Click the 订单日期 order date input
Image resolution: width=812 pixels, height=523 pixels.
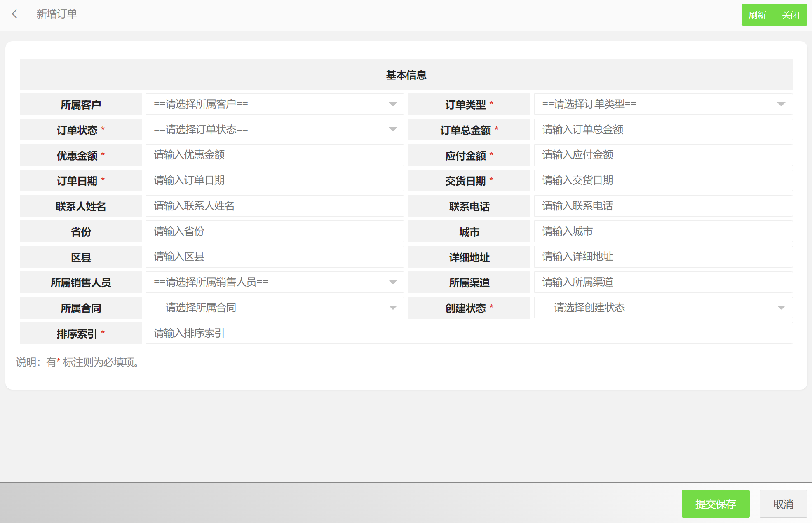[275, 181]
